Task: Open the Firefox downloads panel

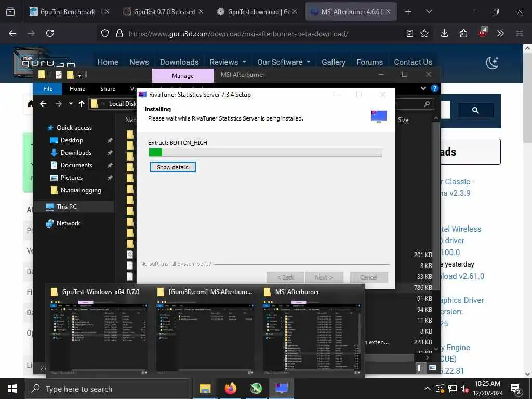Action: (445, 33)
